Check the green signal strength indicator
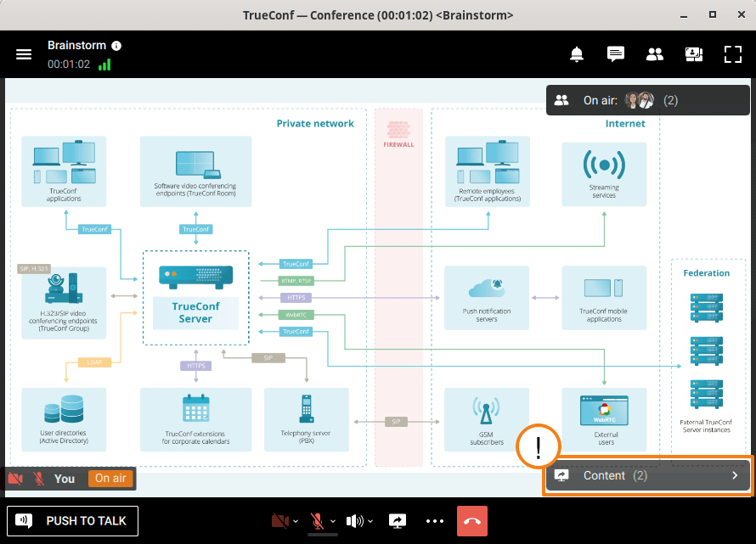This screenshot has height=544, width=756. tap(104, 64)
